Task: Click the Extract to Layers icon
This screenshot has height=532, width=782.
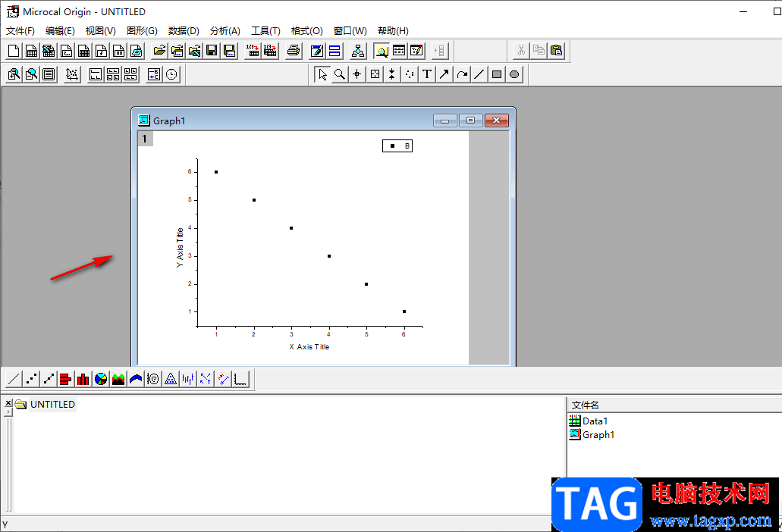Action: coord(96,75)
